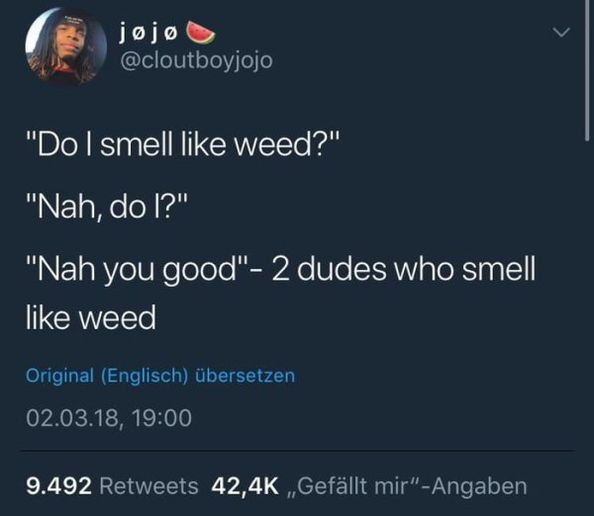Screen dimensions: 594x516
Task: Select the line "Nah, do I?"
Action: click(x=106, y=207)
